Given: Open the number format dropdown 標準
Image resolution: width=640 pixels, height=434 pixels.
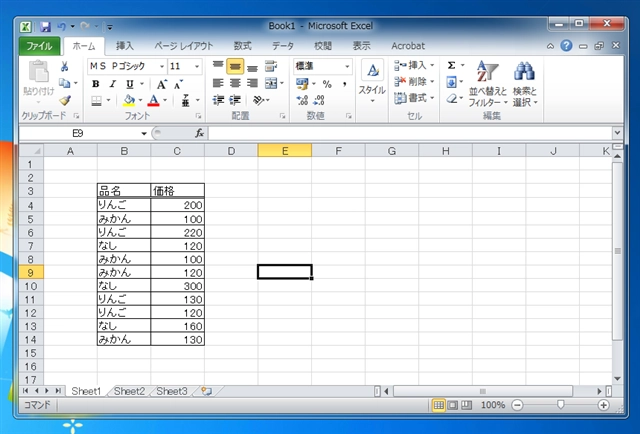Looking at the screenshot, I should click(x=347, y=66).
